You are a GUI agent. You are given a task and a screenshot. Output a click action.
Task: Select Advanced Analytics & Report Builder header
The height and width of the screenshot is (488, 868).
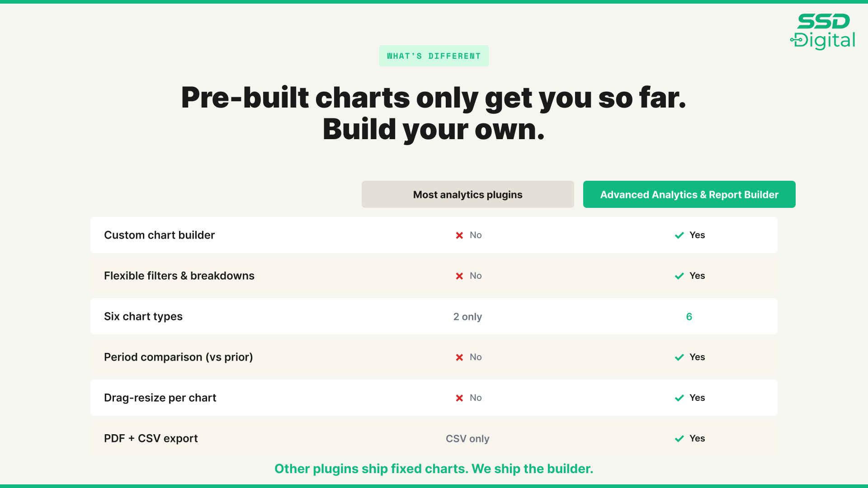pos(689,194)
